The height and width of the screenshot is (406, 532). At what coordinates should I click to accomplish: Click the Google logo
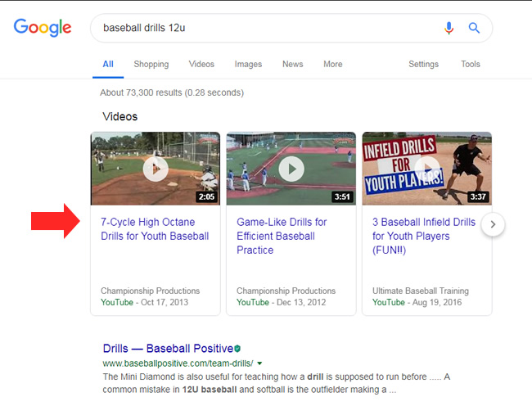[x=43, y=28]
